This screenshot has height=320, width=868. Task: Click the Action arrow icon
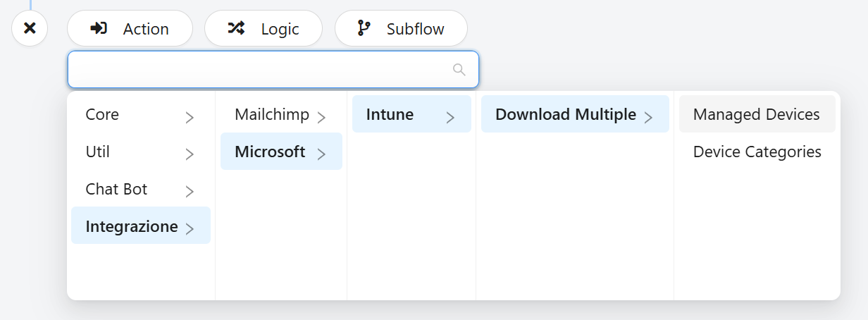tap(99, 28)
